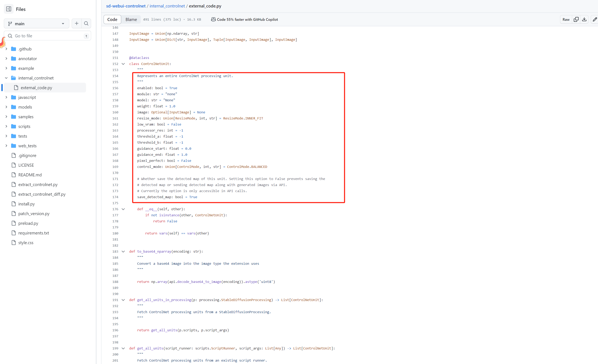This screenshot has width=598, height=364.
Task: Collapse the file tree sidebar panel icon
Action: pos(9,9)
